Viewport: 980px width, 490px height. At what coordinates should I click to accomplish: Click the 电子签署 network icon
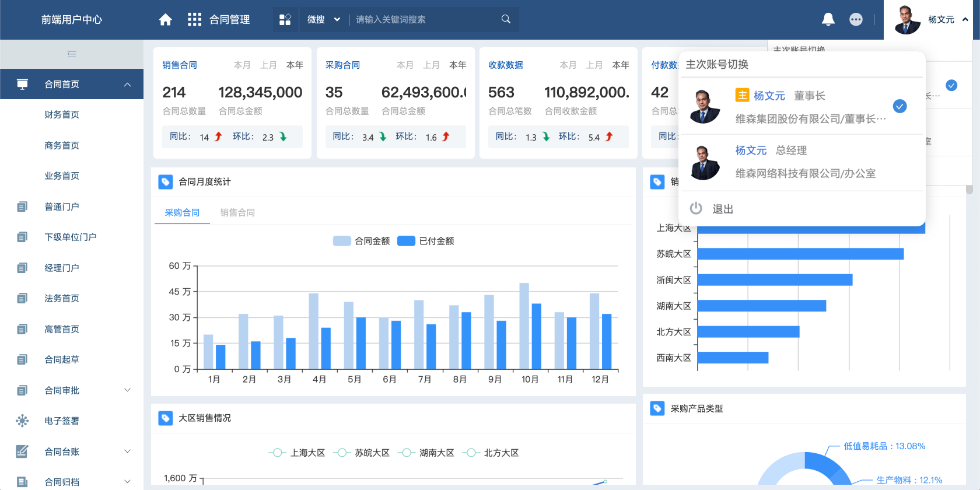click(x=22, y=421)
